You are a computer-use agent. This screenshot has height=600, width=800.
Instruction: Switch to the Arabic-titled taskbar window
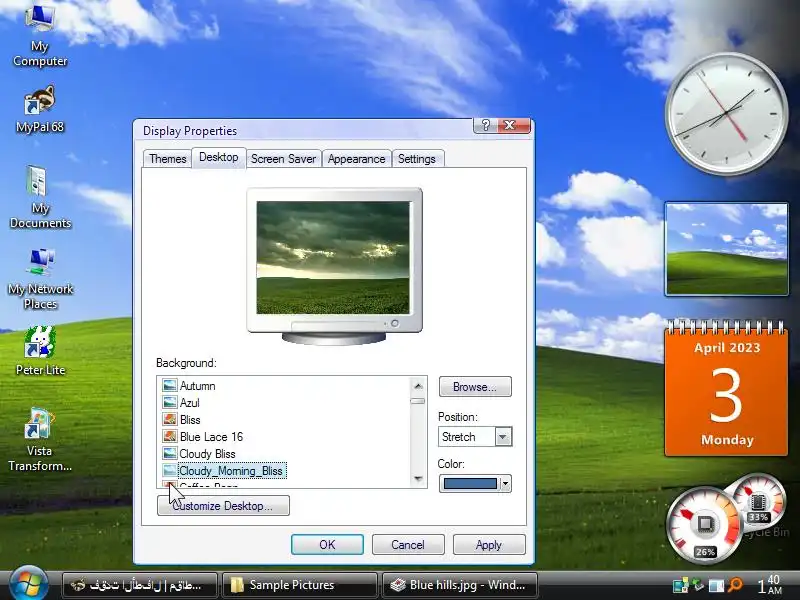(140, 585)
